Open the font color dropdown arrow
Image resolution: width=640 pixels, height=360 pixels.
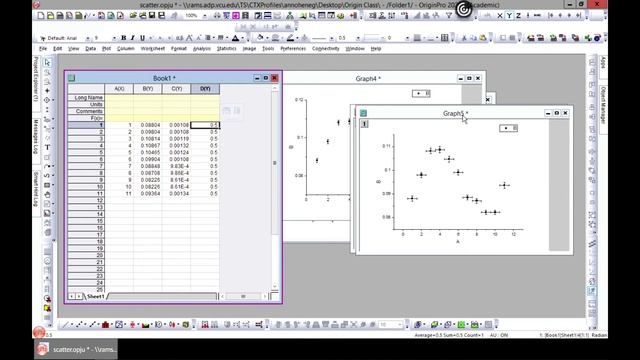(242, 38)
